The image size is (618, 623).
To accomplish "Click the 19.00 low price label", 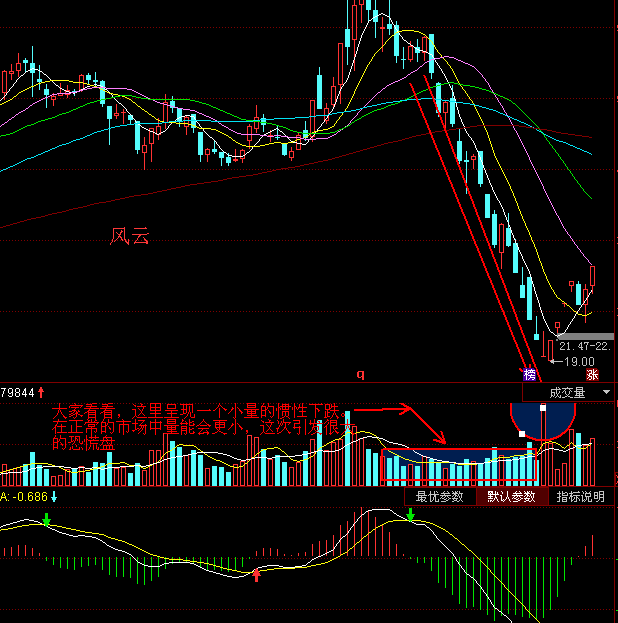I will tap(577, 361).
